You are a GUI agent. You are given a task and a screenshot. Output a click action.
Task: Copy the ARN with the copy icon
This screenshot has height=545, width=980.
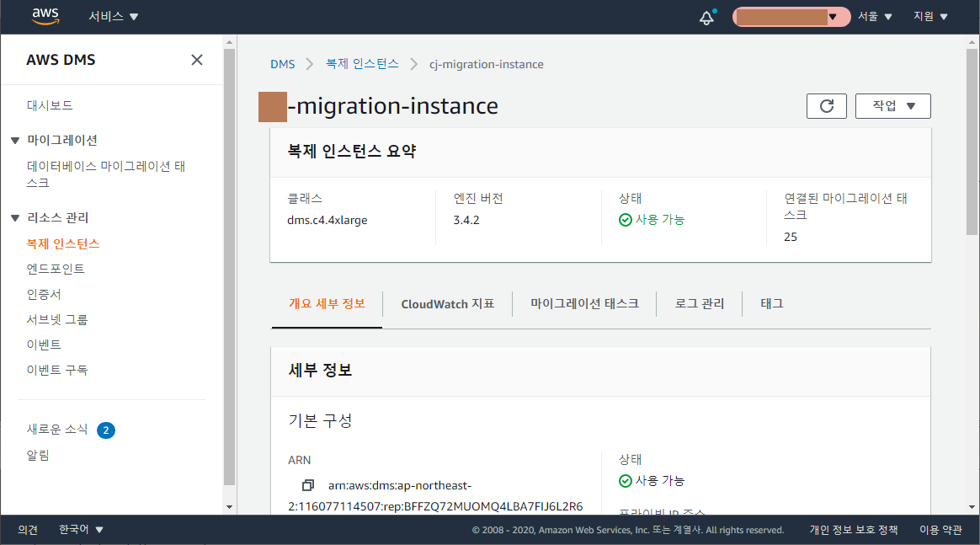308,486
